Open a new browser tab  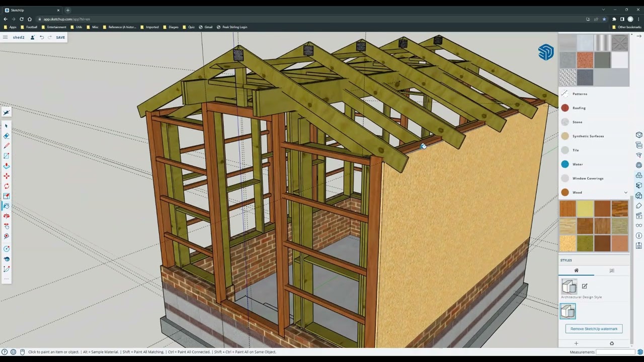[x=68, y=10]
